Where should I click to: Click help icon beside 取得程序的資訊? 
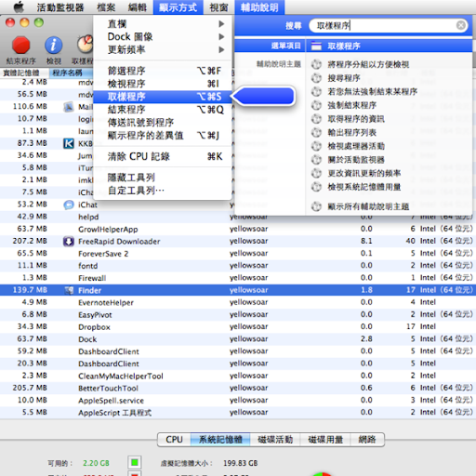pos(316,119)
